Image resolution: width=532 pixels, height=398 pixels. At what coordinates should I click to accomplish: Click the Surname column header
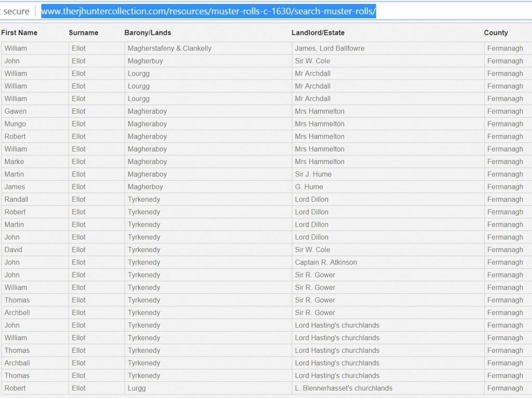[84, 33]
